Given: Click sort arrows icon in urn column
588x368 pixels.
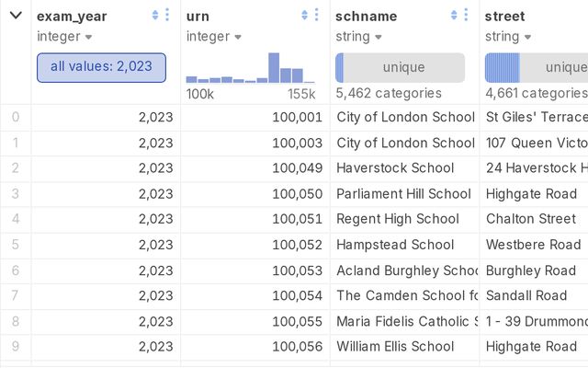Looking at the screenshot, I should [305, 15].
